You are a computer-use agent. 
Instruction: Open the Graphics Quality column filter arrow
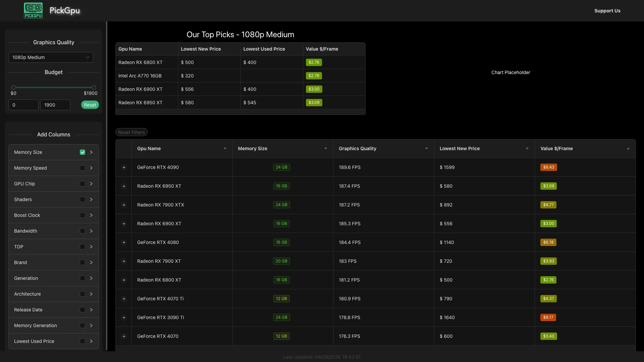427,148
